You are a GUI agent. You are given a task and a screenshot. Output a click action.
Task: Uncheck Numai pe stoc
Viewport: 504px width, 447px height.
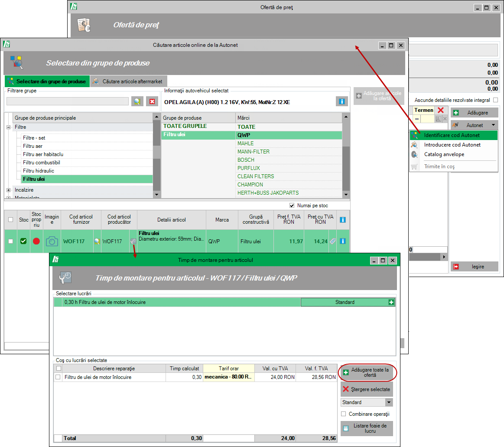(x=292, y=206)
